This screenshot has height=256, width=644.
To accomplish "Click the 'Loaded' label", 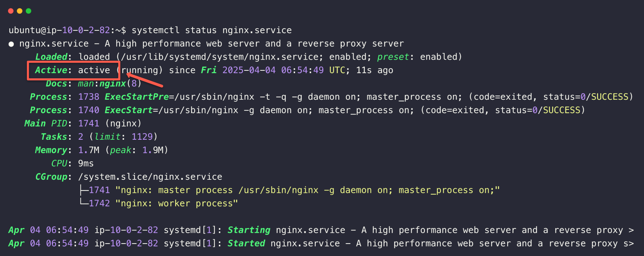I will click(51, 57).
